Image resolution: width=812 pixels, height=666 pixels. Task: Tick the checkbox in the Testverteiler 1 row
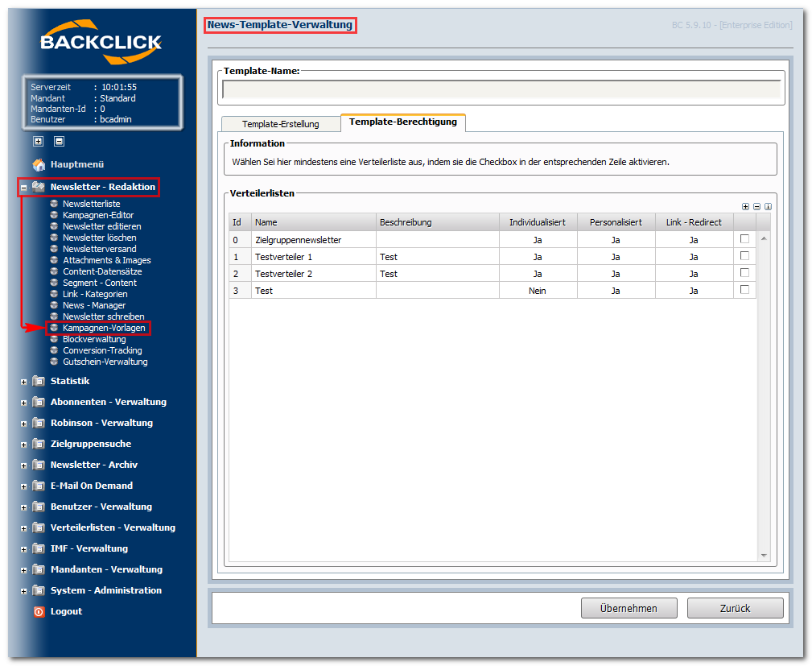click(744, 256)
